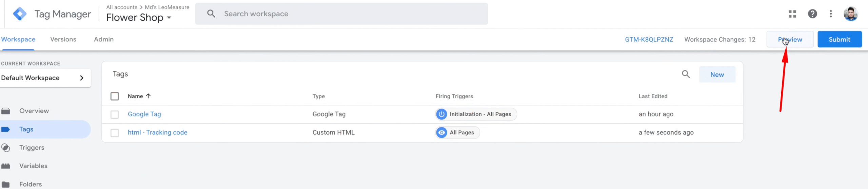Image resolution: width=868 pixels, height=189 pixels.
Task: Click the Initialization trigger power icon
Action: click(x=441, y=114)
